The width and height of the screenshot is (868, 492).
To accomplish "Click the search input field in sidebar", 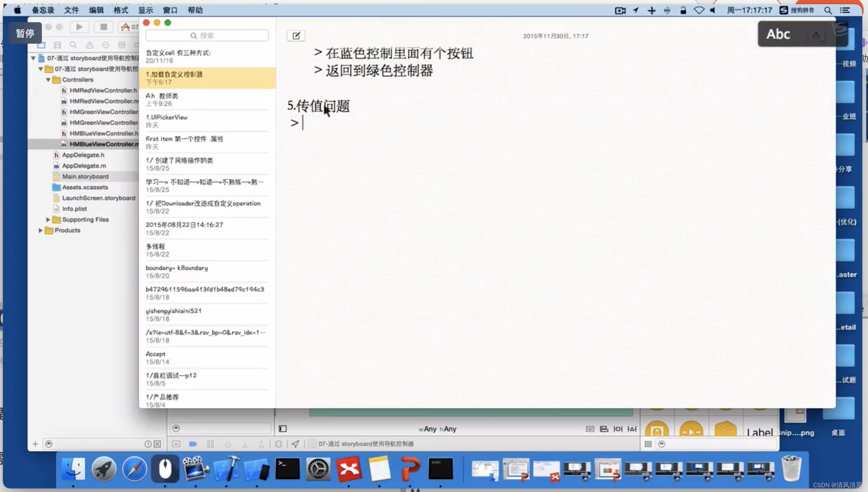I will pos(207,36).
